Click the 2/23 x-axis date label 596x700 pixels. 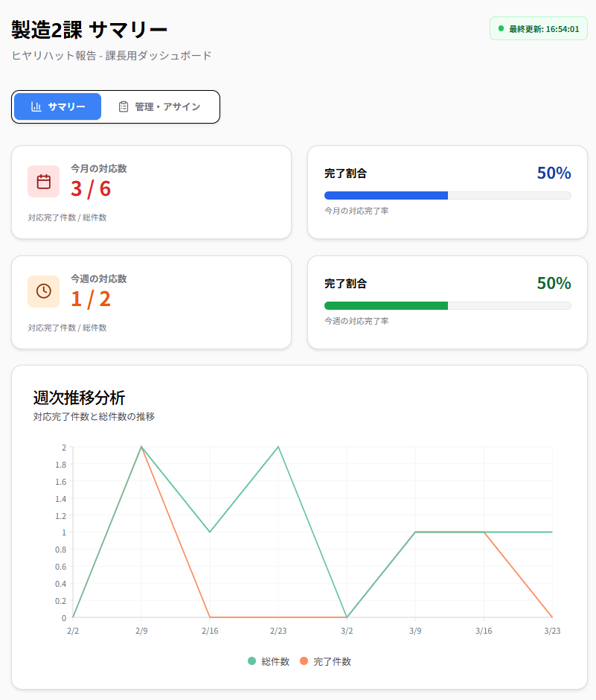pyautogui.click(x=278, y=630)
